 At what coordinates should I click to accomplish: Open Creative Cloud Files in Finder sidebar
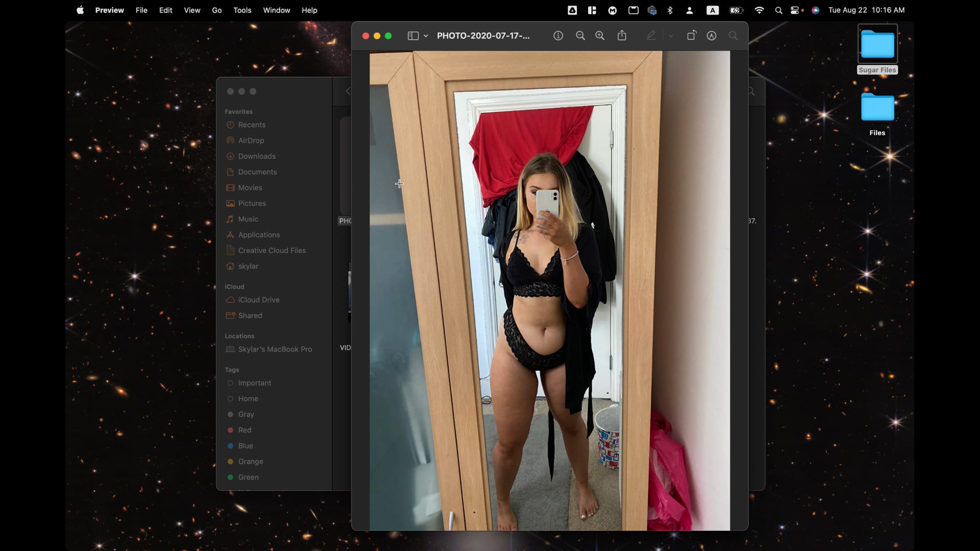click(x=272, y=251)
